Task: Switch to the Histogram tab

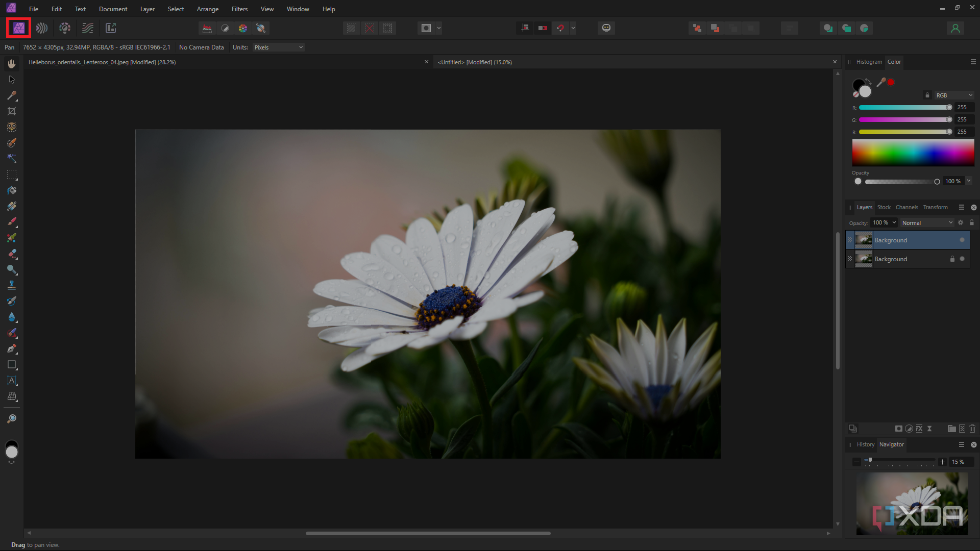Action: tap(869, 62)
